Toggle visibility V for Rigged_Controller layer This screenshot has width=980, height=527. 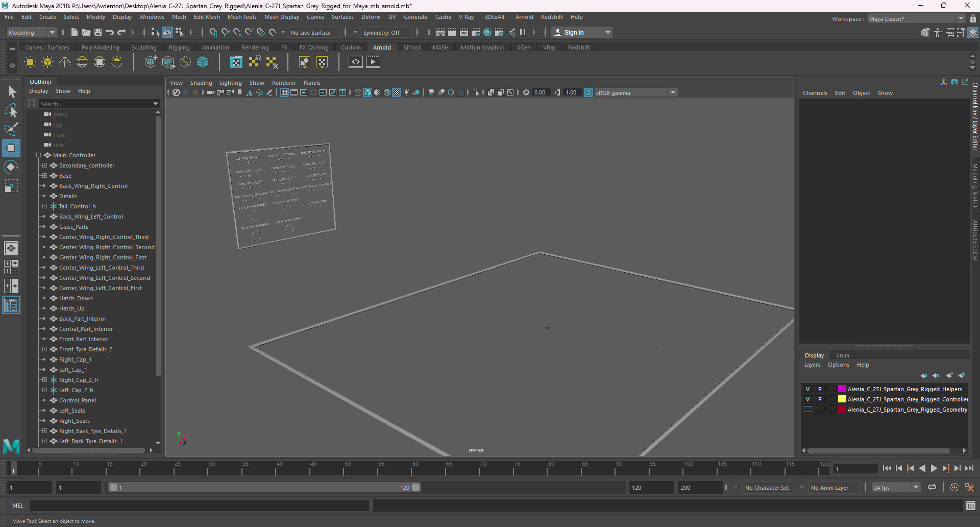click(x=808, y=399)
